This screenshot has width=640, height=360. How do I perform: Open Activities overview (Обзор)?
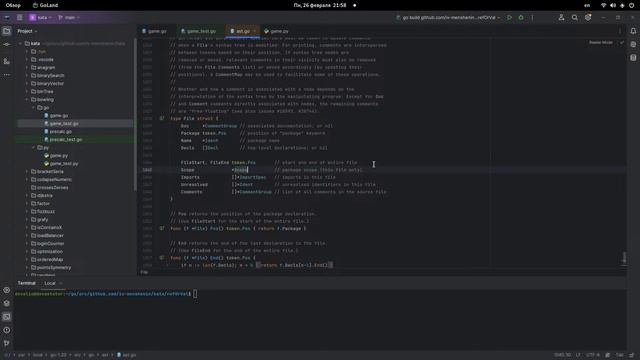coord(13,5)
